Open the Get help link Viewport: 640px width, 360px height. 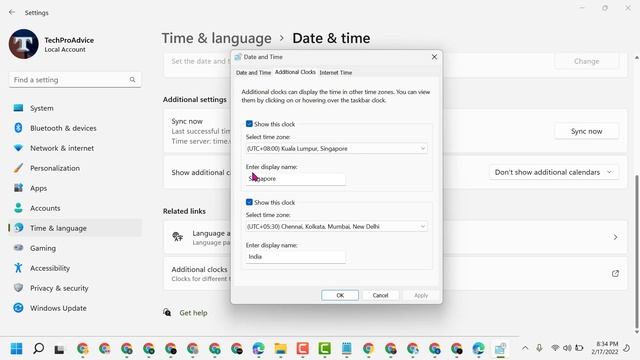pos(193,313)
